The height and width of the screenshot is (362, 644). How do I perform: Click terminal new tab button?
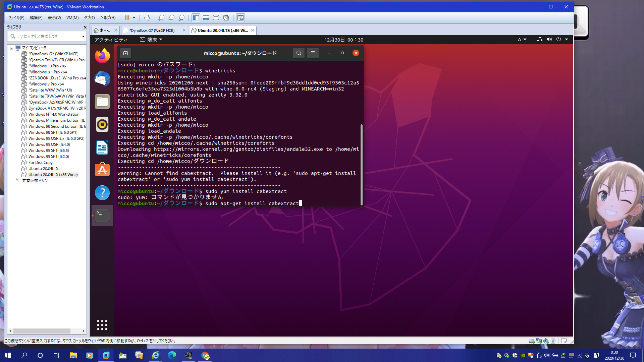(x=125, y=53)
